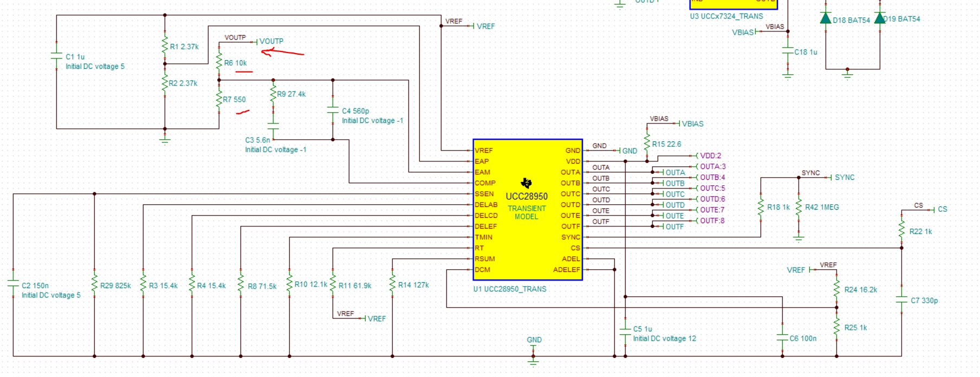This screenshot has width=980, height=377.
Task: Click the C18 1u capacitor symbol
Action: 788,50
